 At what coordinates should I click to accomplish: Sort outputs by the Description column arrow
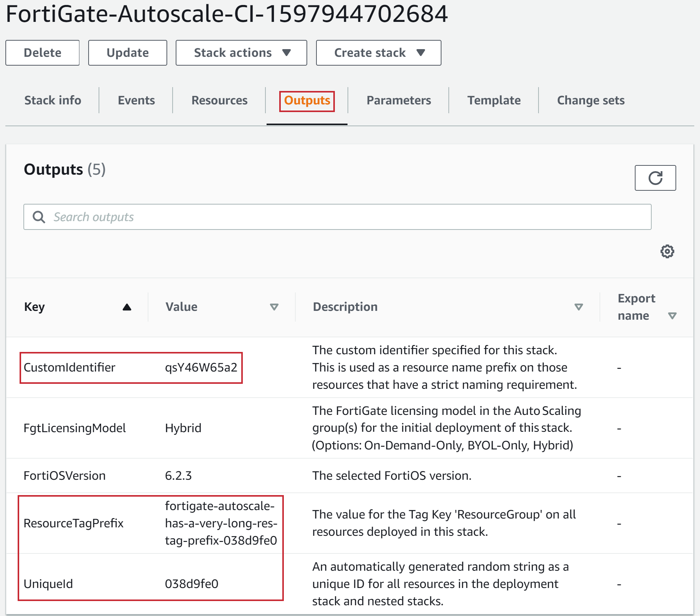pos(578,307)
